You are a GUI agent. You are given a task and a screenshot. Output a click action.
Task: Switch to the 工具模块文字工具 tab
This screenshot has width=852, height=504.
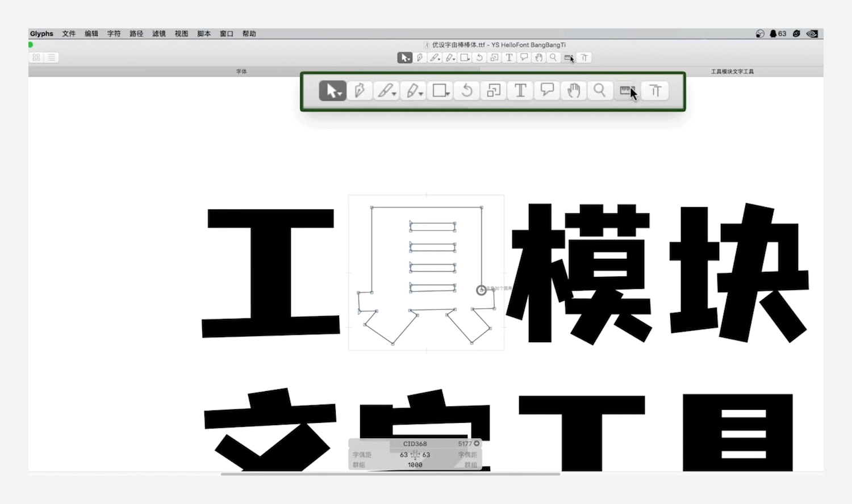[x=732, y=72]
